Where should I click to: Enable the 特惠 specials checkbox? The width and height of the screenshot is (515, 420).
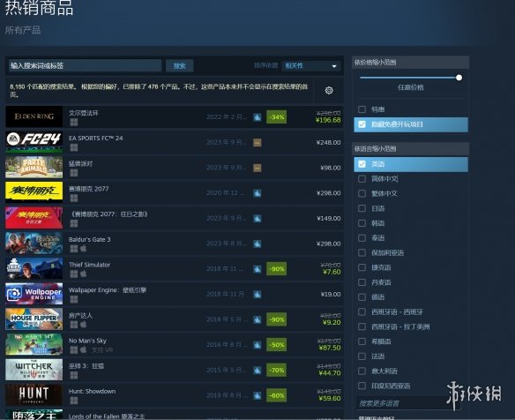362,109
